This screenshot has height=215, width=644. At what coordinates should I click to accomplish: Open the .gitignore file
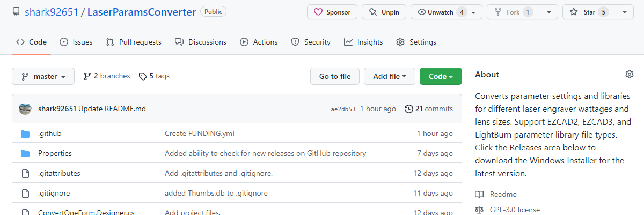pyautogui.click(x=54, y=193)
